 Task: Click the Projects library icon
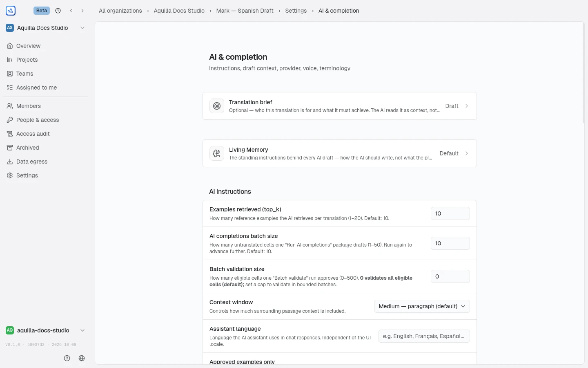click(10, 60)
